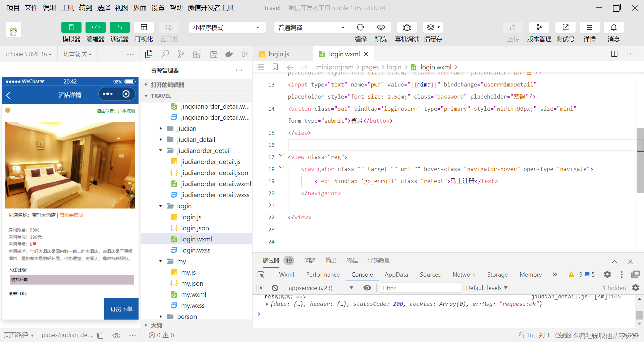Navigate back with the left arrow

(x=290, y=67)
